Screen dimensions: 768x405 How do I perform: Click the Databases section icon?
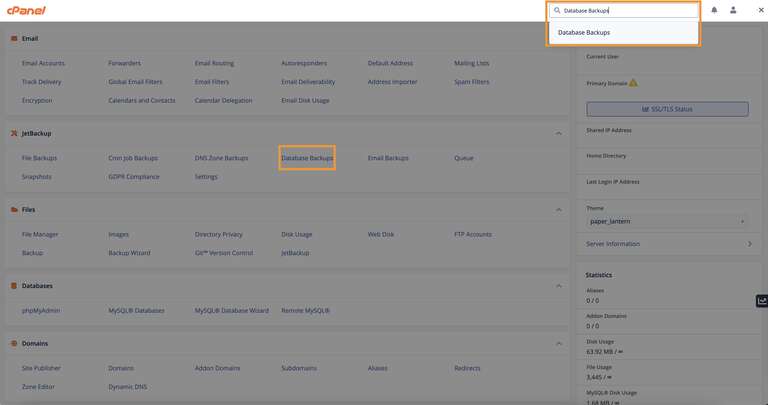point(14,286)
